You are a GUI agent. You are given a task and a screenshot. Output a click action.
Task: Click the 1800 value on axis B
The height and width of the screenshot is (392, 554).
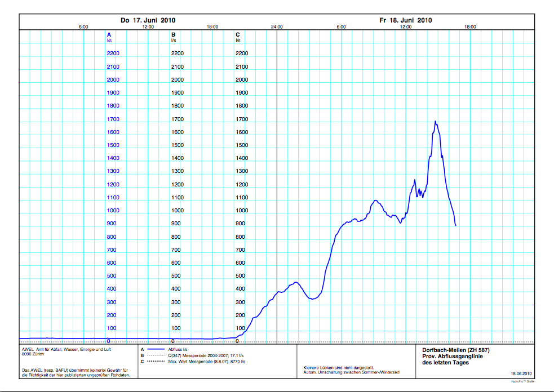click(x=178, y=105)
